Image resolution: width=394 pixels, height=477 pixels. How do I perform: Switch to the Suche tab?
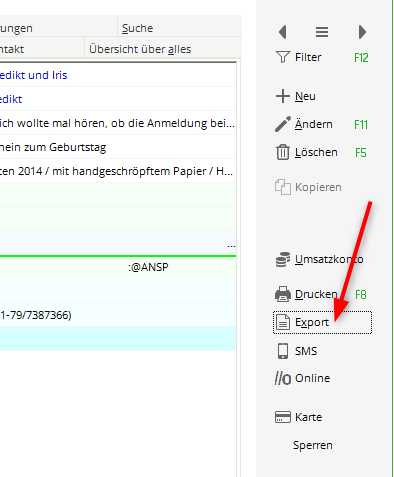coord(137,28)
